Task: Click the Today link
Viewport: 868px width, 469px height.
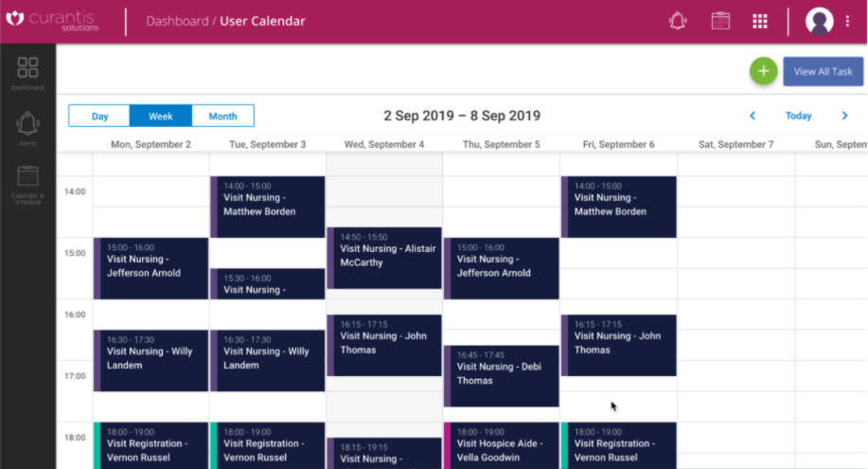Action: click(x=798, y=116)
